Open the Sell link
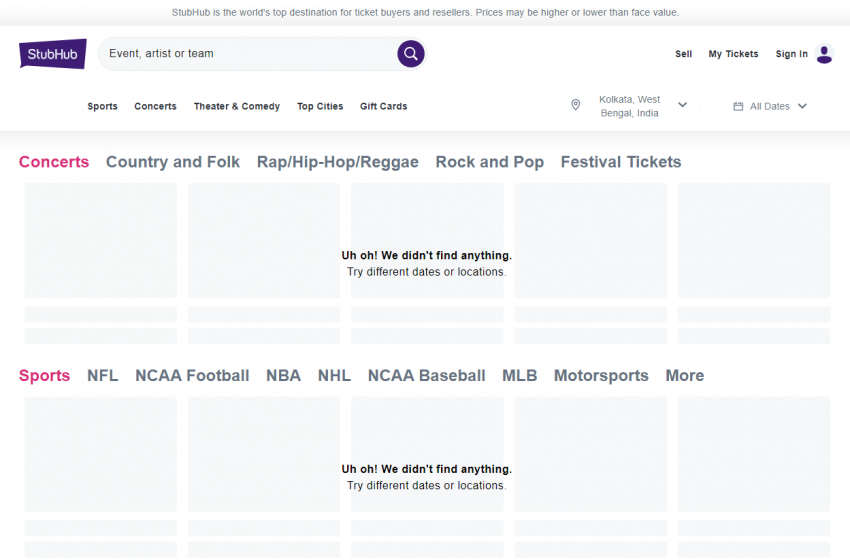 click(683, 54)
